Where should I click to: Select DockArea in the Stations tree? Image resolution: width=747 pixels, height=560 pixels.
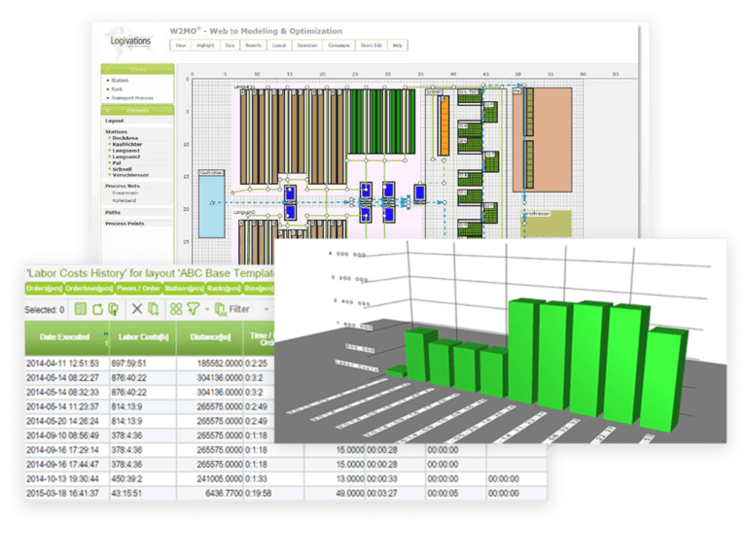(x=124, y=138)
